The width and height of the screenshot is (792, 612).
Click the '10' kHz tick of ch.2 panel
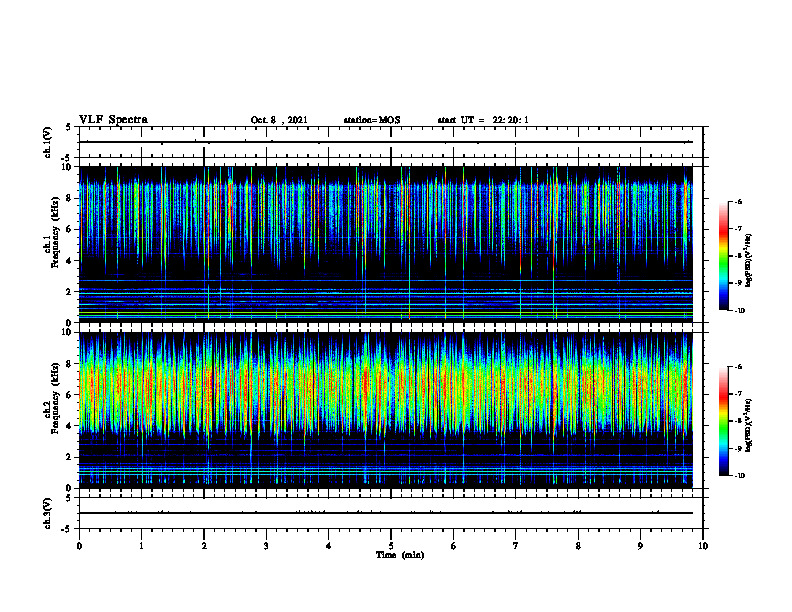[67, 332]
